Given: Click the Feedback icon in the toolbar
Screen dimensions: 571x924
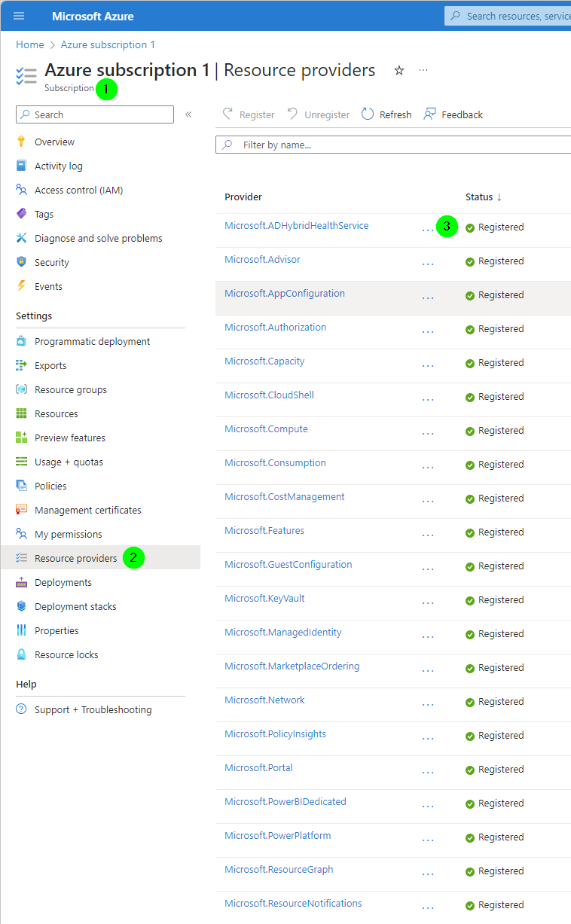Looking at the screenshot, I should (429, 114).
